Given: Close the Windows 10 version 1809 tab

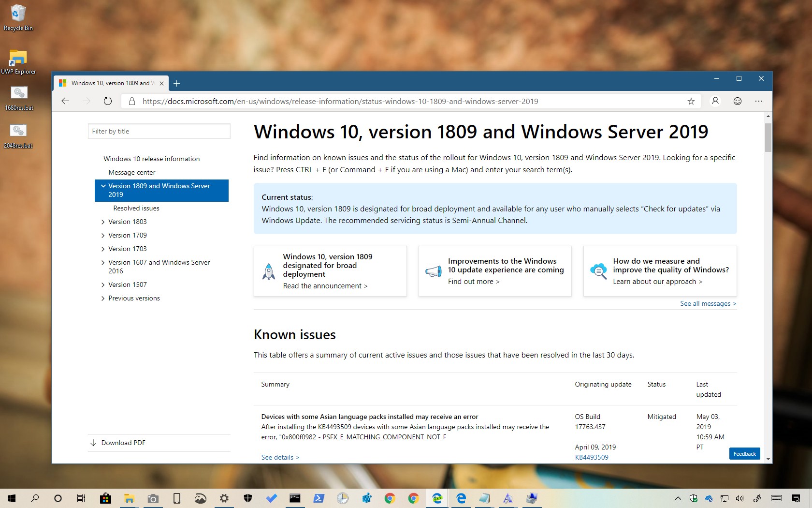Looking at the screenshot, I should pos(161,83).
